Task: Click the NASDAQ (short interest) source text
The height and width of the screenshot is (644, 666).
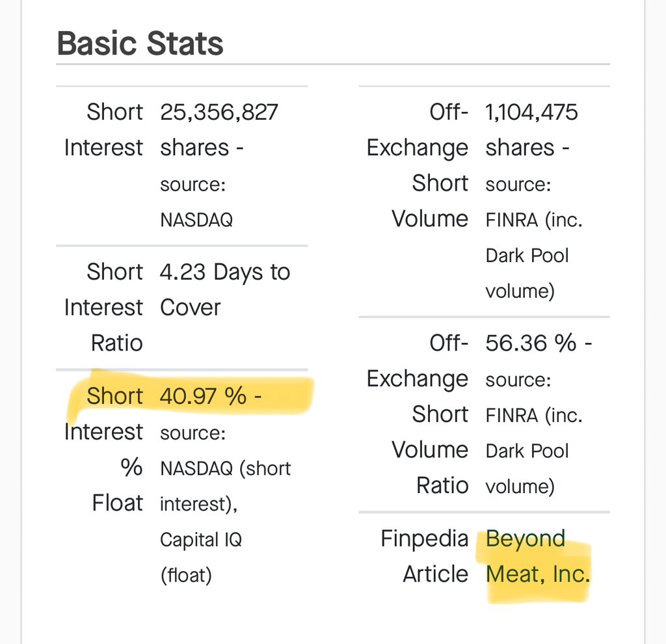Action: pyautogui.click(x=226, y=487)
